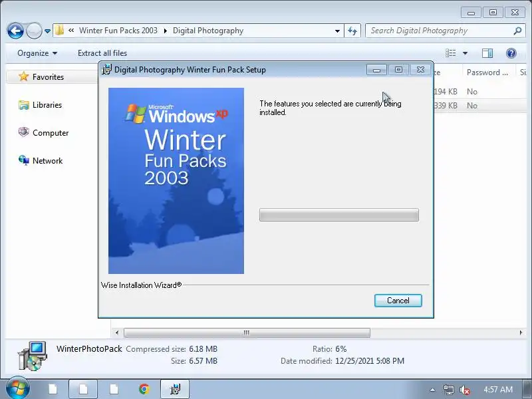The width and height of the screenshot is (532, 399).
Task: Click the Password column header
Action: (487, 72)
